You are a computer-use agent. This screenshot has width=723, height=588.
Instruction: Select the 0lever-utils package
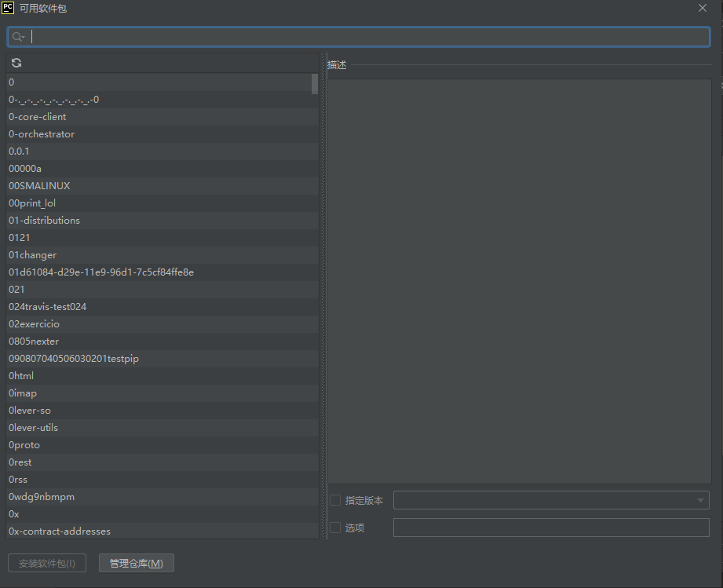click(x=162, y=428)
